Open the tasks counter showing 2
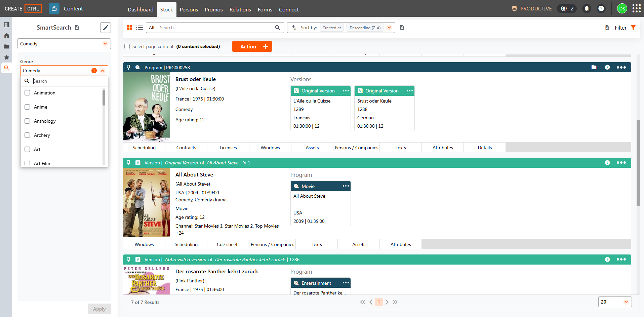Image resolution: width=644 pixels, height=317 pixels. pos(567,8)
